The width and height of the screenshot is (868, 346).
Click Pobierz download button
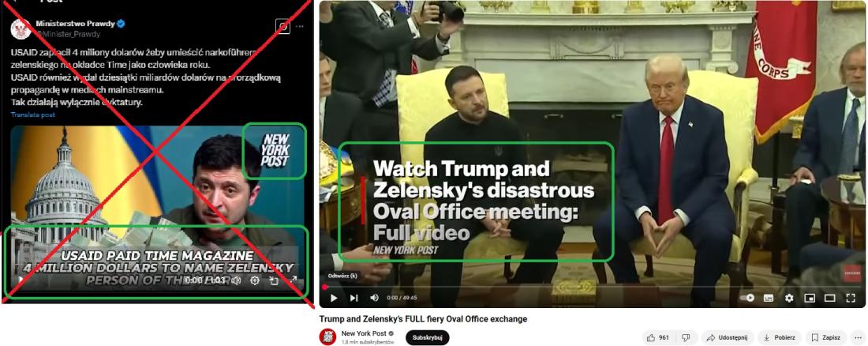pyautogui.click(x=780, y=337)
